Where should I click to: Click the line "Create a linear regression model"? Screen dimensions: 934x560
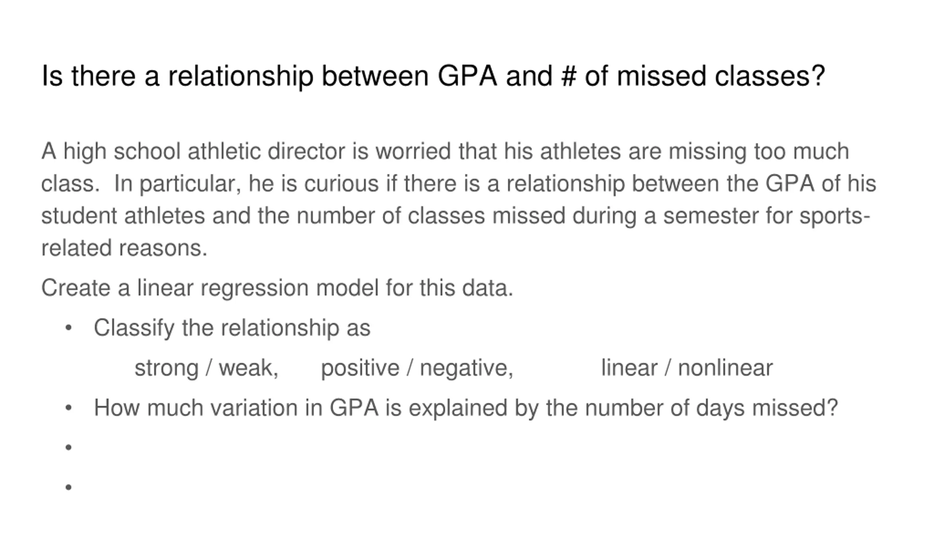tap(277, 288)
